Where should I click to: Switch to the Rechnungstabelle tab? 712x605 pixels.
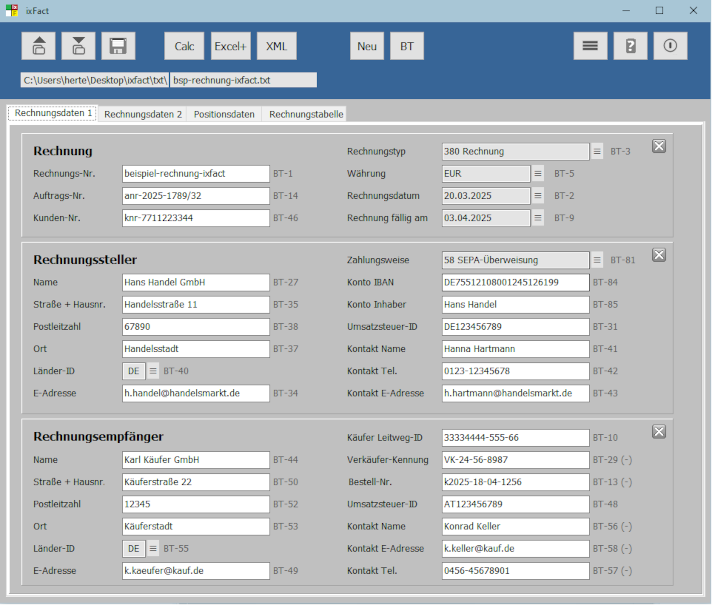click(306, 114)
